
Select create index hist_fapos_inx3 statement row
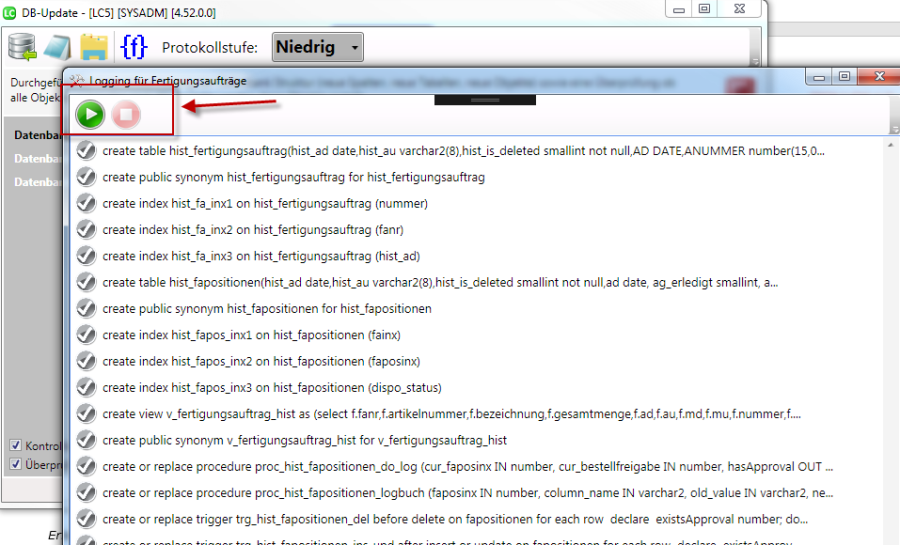pos(271,387)
